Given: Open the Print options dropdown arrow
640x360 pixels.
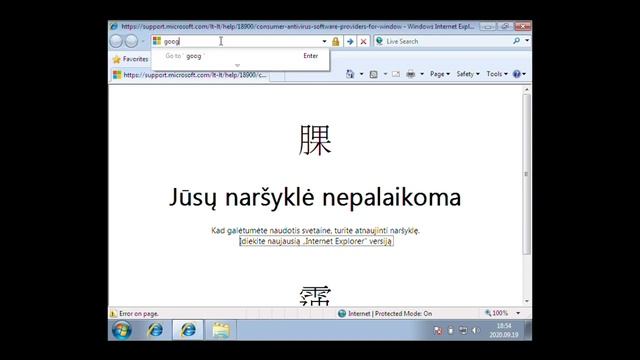Looking at the screenshot, I should (422, 74).
